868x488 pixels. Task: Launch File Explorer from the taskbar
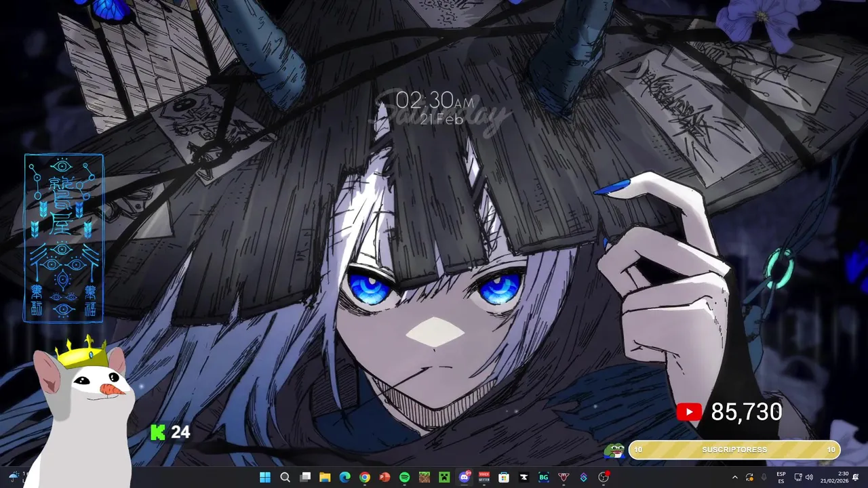[x=325, y=477]
